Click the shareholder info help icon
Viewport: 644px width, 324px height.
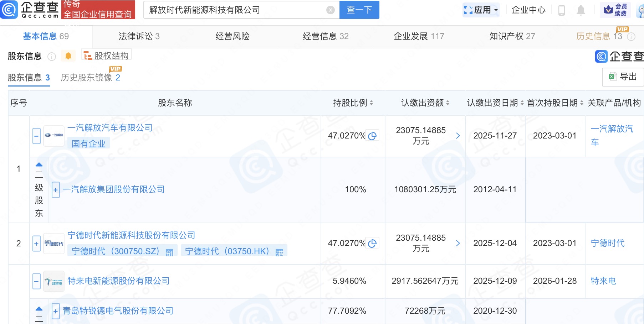click(52, 57)
